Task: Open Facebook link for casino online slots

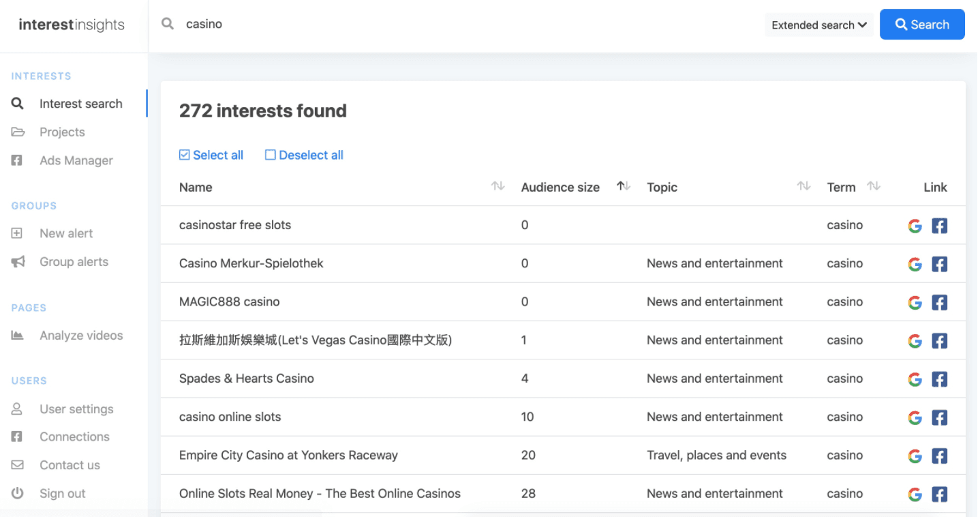Action: (x=939, y=417)
